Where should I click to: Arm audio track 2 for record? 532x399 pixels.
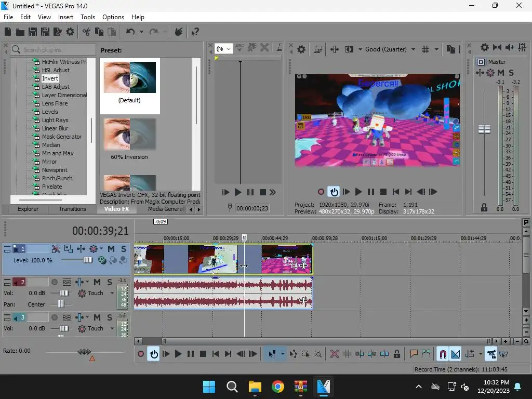click(54, 282)
